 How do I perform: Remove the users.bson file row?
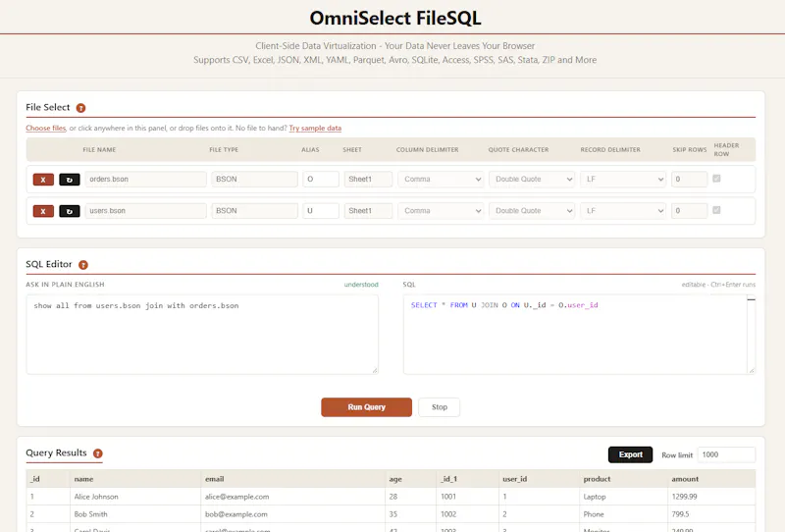pyautogui.click(x=43, y=211)
